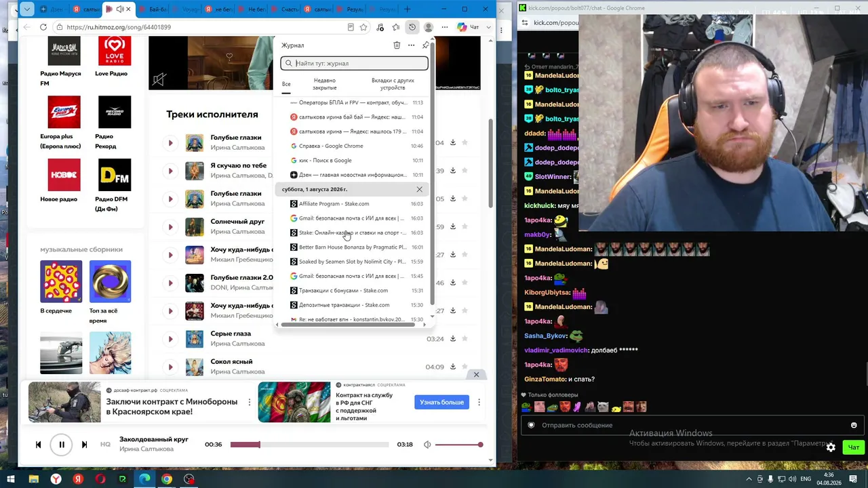Play the Сокол ясный track
This screenshot has width=868, height=488.
[170, 367]
